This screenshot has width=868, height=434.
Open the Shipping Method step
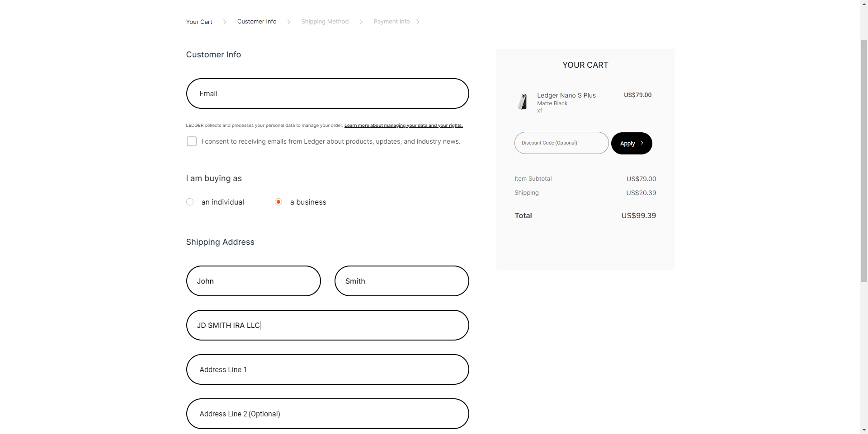coord(325,22)
